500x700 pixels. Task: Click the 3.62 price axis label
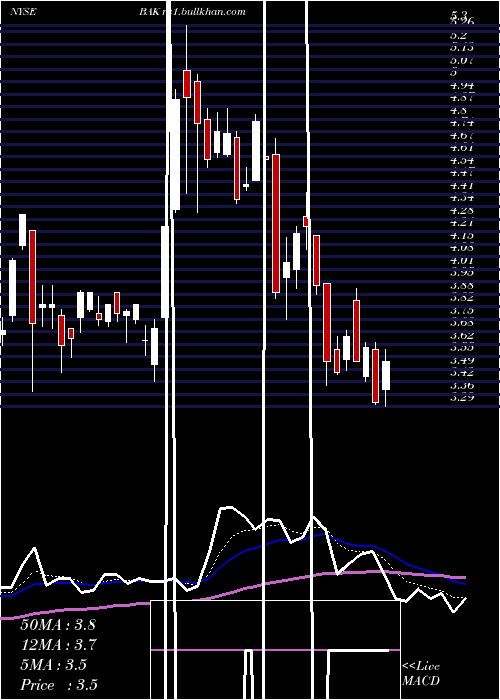coord(462,335)
